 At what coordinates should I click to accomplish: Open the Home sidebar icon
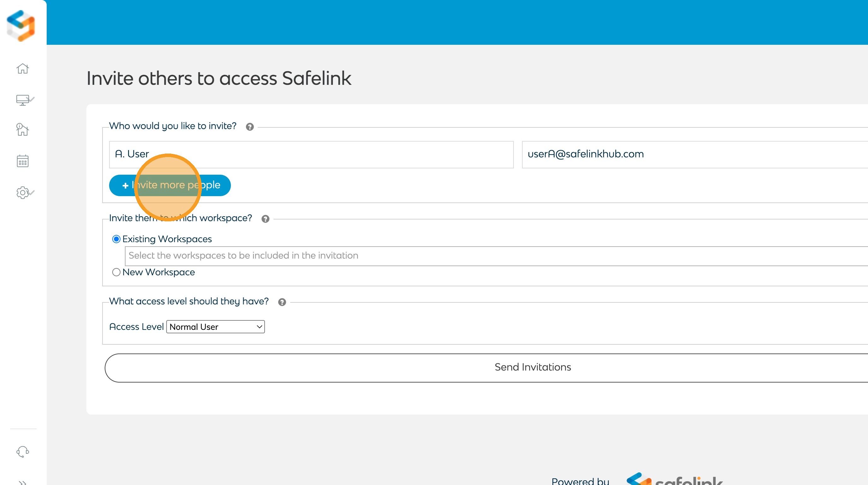click(23, 68)
